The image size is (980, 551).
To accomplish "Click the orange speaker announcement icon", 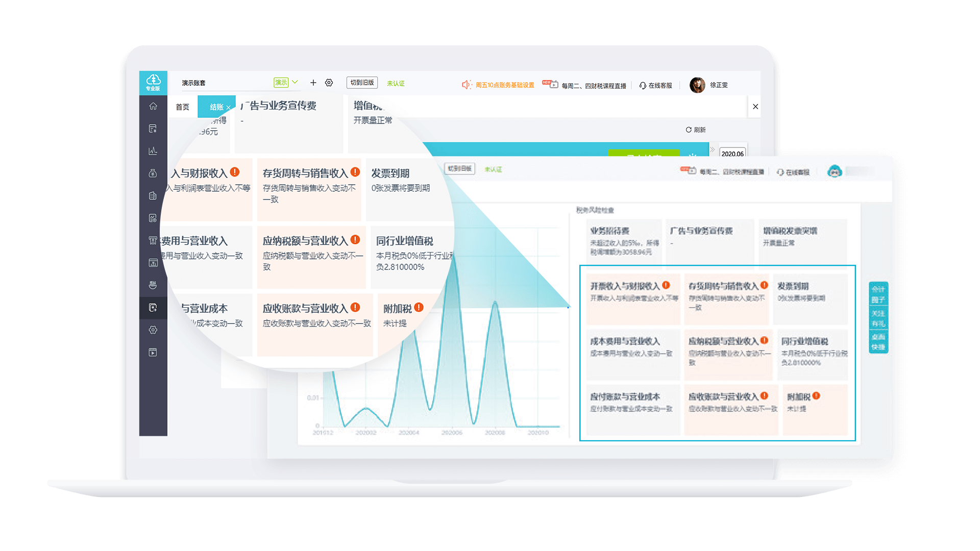I will [466, 85].
